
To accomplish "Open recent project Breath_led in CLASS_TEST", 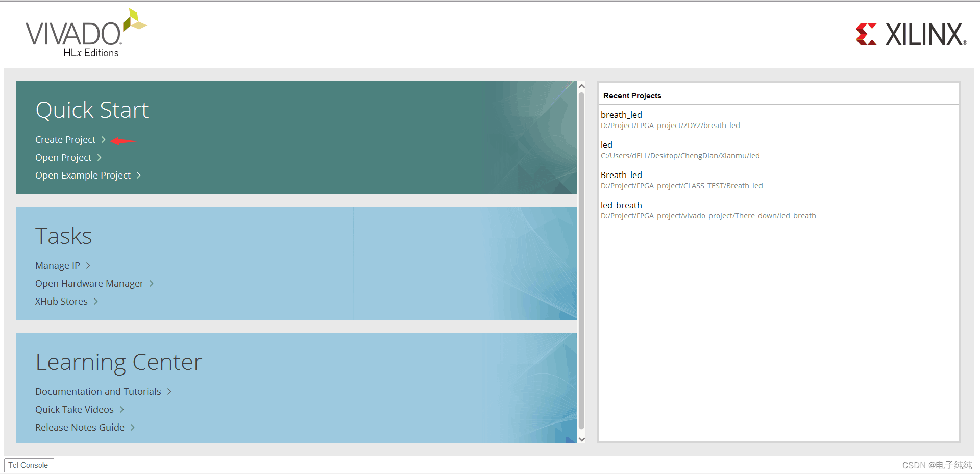I will click(x=621, y=175).
